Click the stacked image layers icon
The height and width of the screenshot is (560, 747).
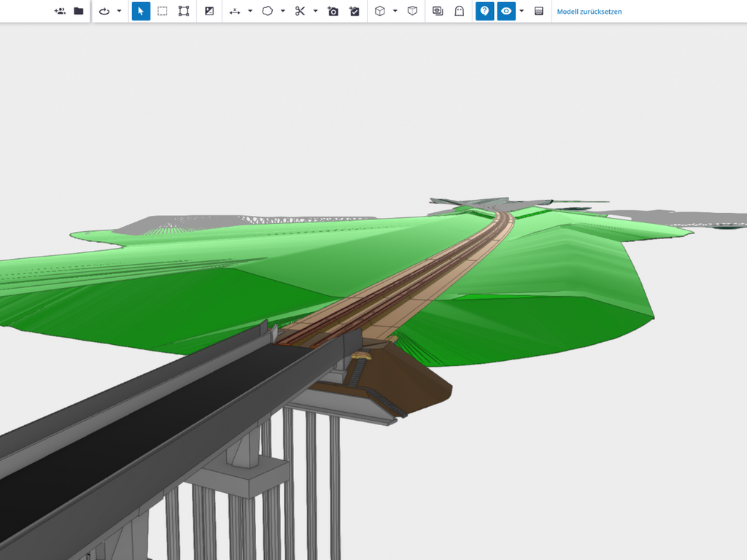click(438, 11)
